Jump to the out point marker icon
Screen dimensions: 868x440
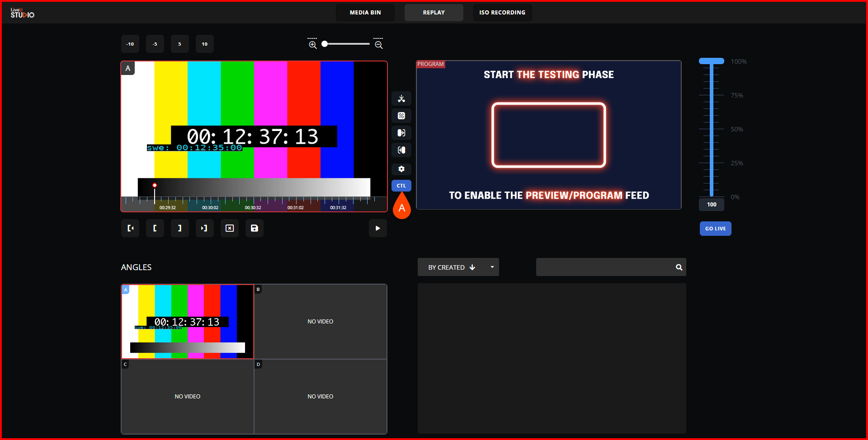pyautogui.click(x=204, y=228)
